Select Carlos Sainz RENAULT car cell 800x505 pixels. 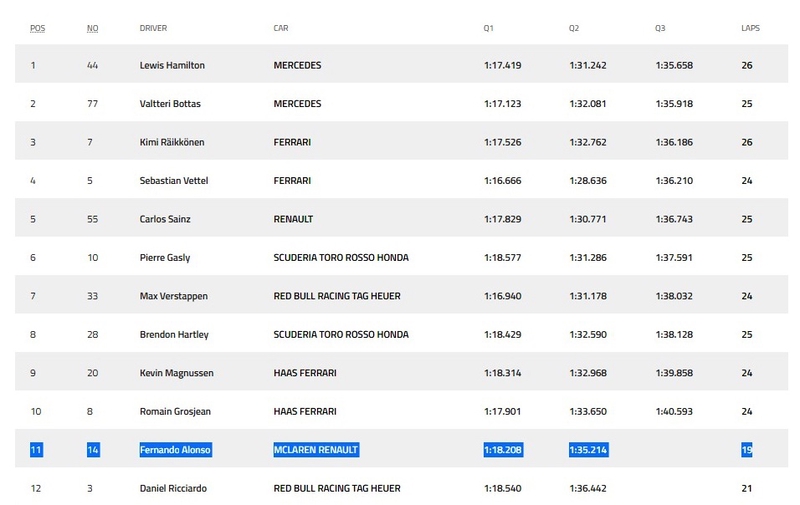click(x=293, y=219)
